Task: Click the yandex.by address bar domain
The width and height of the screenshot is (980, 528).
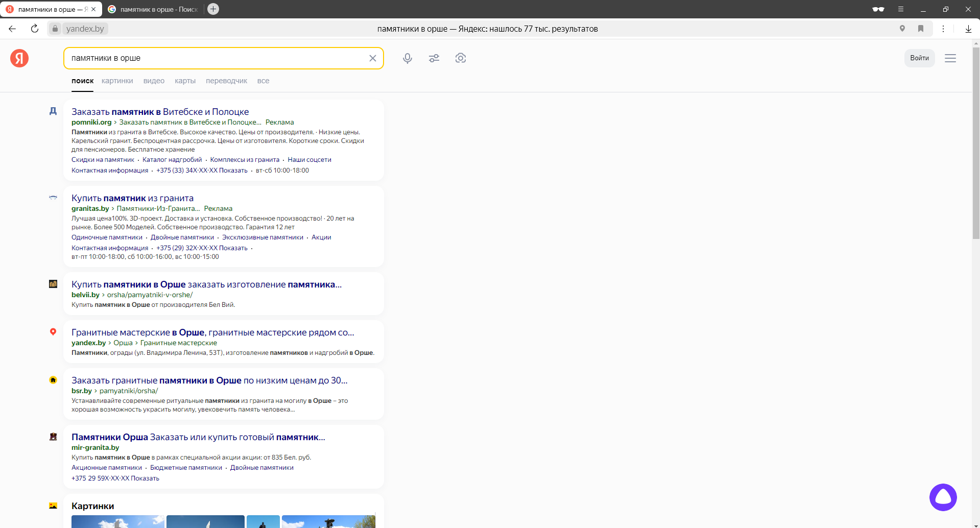Action: (x=85, y=29)
